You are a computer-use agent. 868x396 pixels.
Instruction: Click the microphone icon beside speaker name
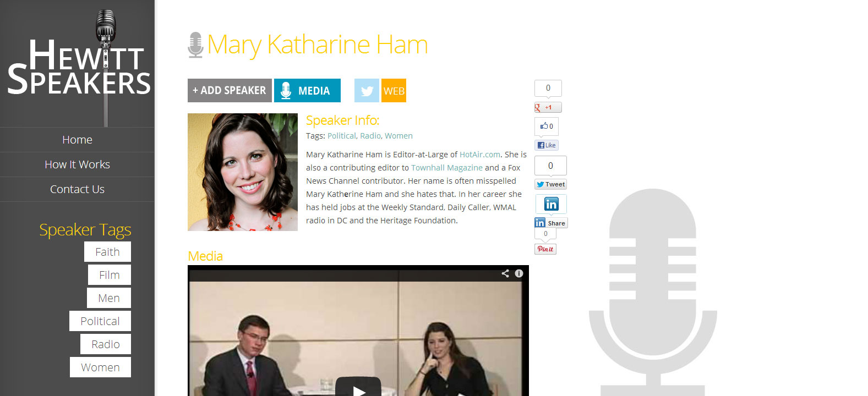click(x=195, y=45)
